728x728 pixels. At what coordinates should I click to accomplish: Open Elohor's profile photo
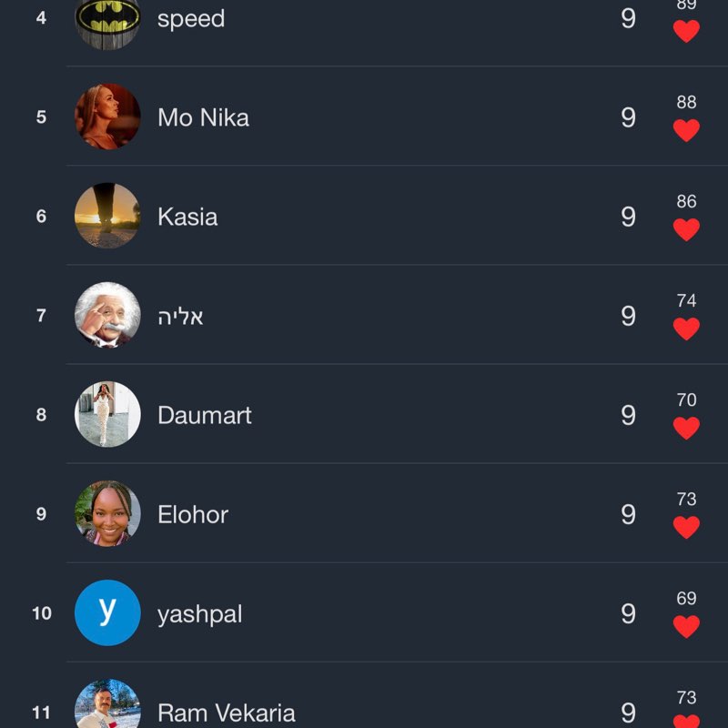[107, 513]
